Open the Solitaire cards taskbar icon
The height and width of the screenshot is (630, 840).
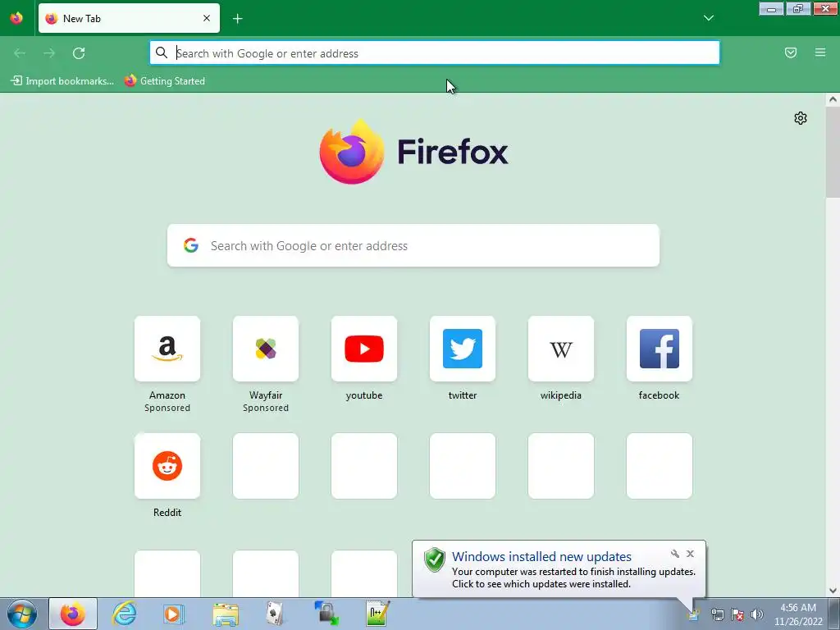tap(274, 614)
